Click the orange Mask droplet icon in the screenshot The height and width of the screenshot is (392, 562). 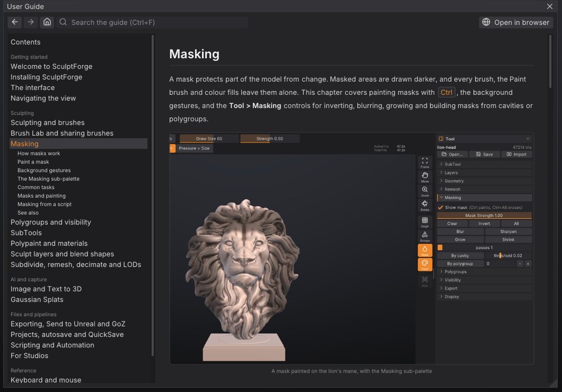(425, 250)
